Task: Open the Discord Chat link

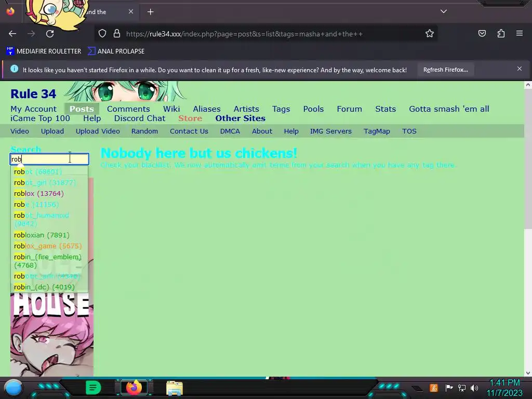Action: click(x=140, y=118)
